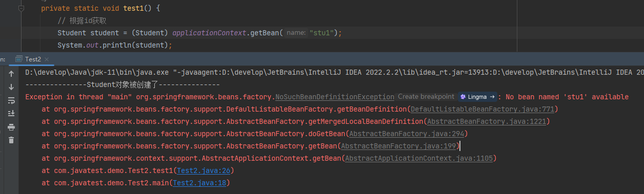Open AbstractApplicationContext.java:1105 link

(x=419, y=158)
